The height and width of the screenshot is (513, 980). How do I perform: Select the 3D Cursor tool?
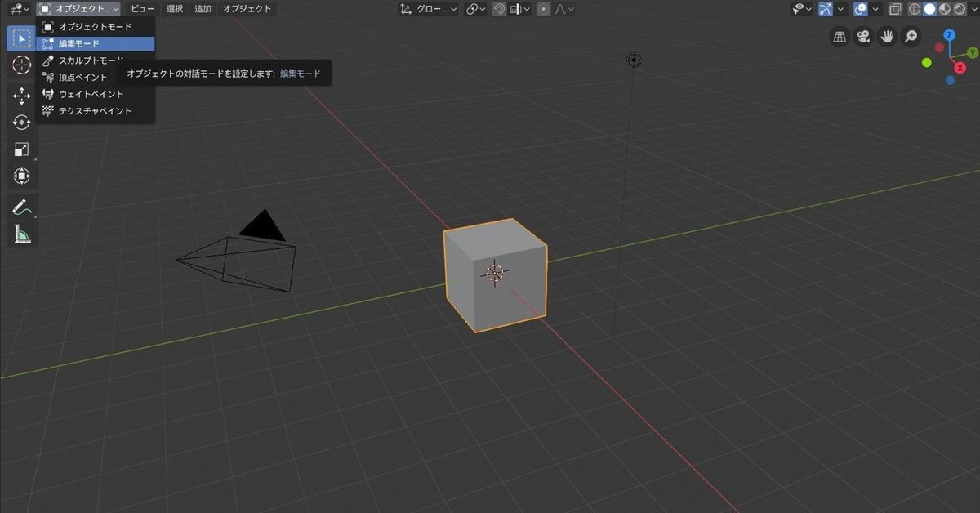coord(22,65)
